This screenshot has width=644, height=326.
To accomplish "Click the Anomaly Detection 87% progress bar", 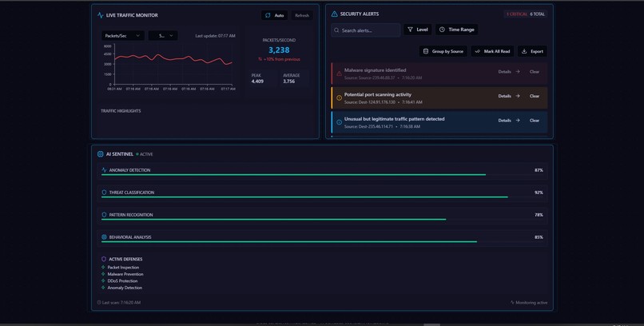I will point(323,175).
